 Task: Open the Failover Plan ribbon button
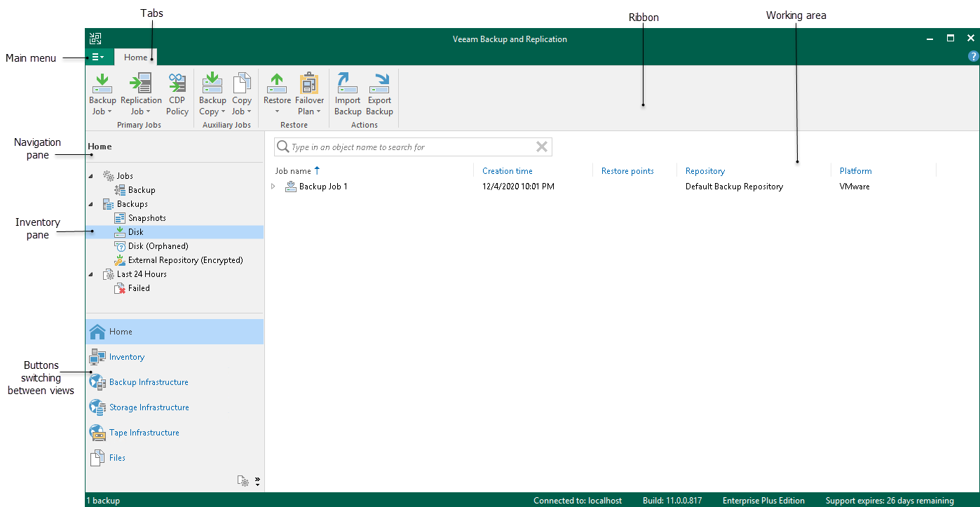coord(309,94)
